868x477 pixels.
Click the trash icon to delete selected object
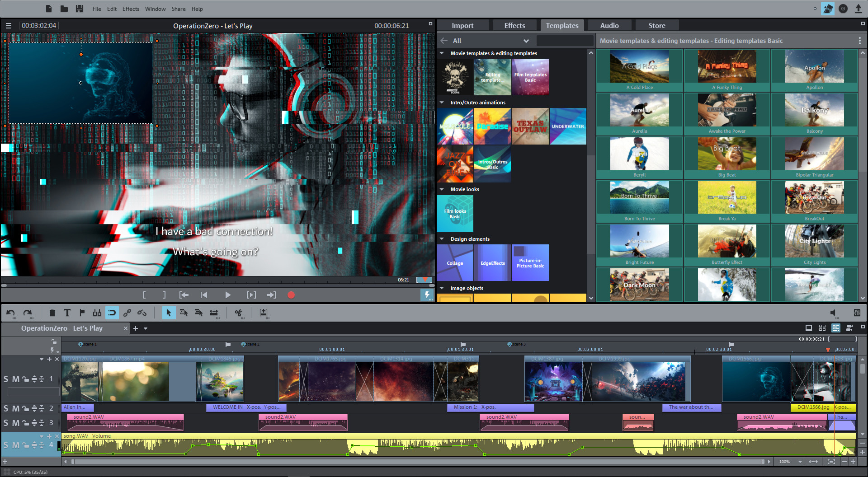coord(52,313)
